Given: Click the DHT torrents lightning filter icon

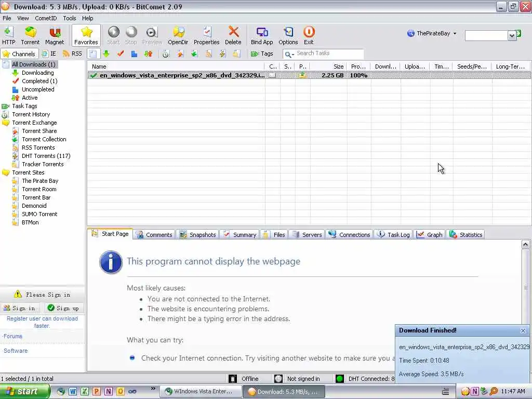Looking at the screenshot, I should pyautogui.click(x=222, y=54).
